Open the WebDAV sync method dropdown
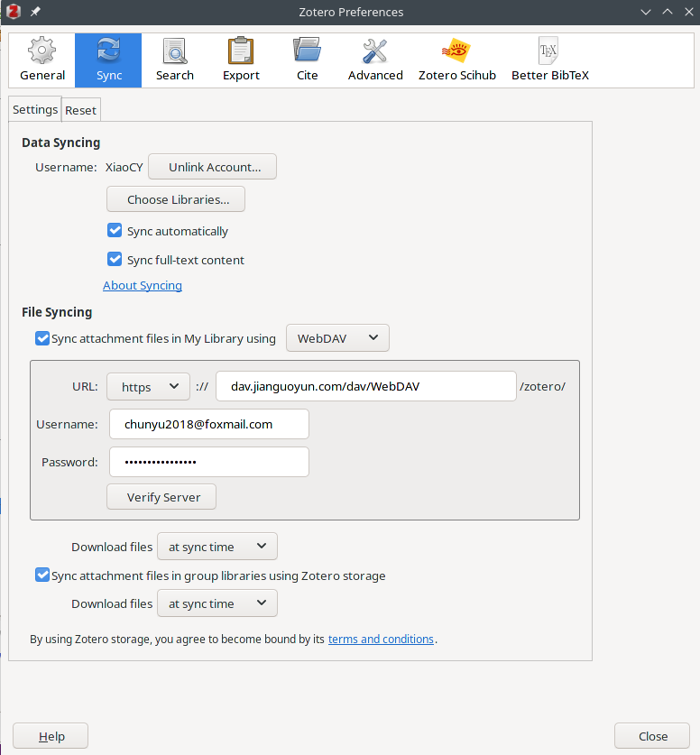 337,338
